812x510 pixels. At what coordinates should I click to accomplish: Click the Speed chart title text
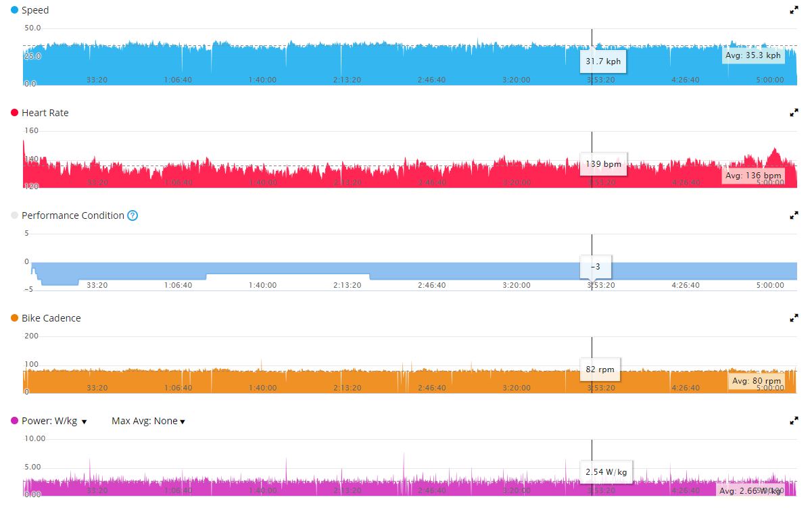(35, 10)
